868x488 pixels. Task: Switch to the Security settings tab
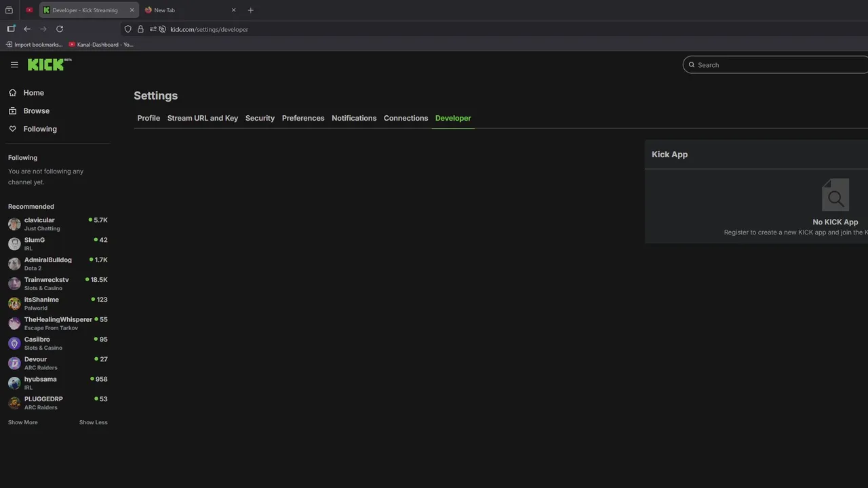tap(260, 118)
